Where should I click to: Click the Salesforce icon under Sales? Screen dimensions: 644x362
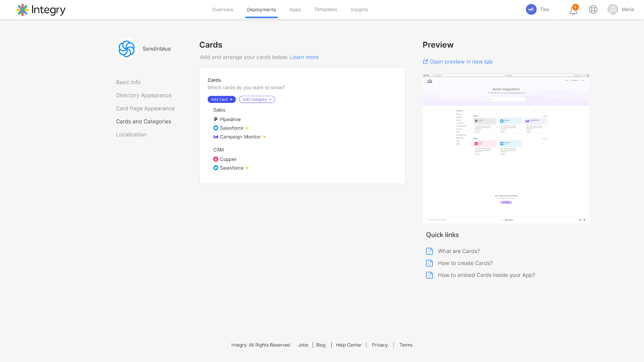tap(216, 128)
